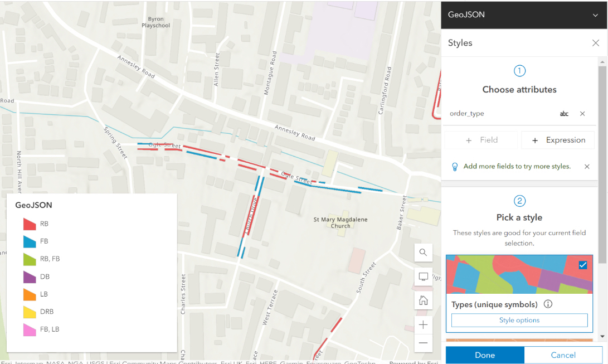Open the Expression builder
The height and width of the screenshot is (364, 608).
558,139
